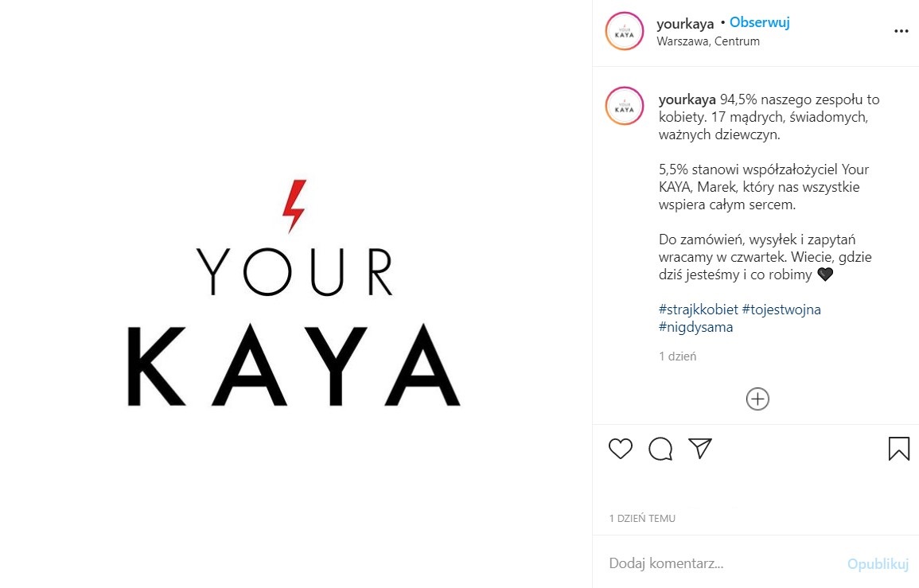Click the Your KAYA post image
Viewport: 919px width, 588px height.
(295, 294)
